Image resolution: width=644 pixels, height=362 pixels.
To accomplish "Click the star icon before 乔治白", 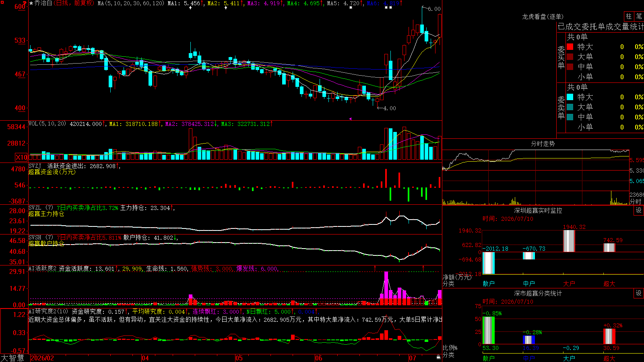I will pos(31,3).
